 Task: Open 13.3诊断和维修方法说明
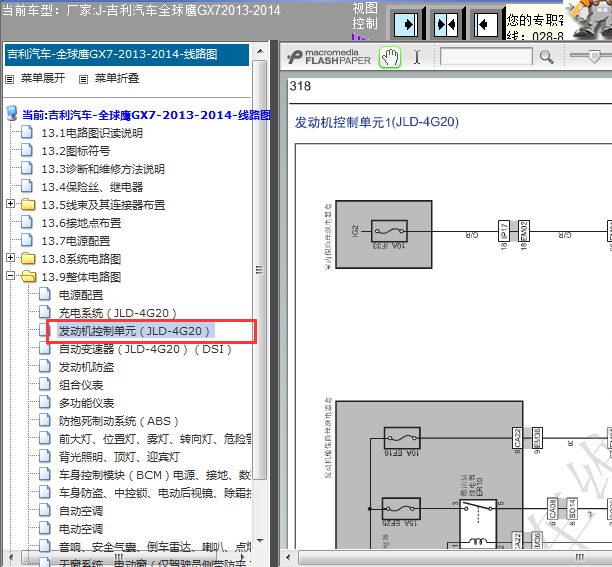click(103, 169)
